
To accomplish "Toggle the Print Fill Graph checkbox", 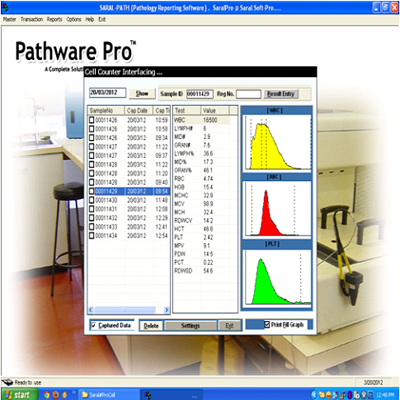I will pyautogui.click(x=267, y=324).
